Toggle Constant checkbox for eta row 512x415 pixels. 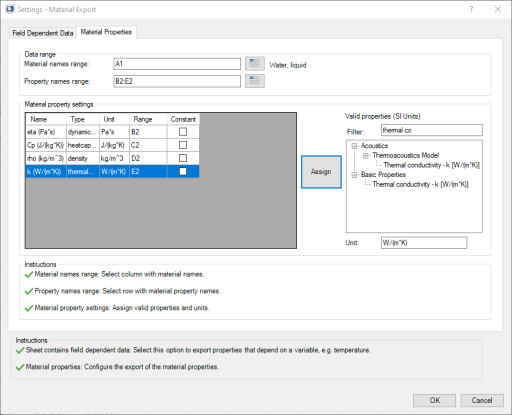point(183,132)
